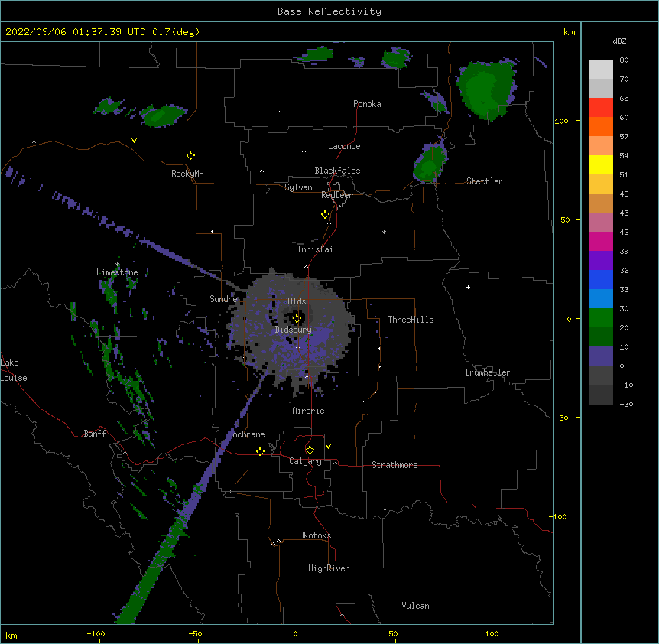Click the Calgary city label
Image resolution: width=659 pixels, height=644 pixels.
[x=306, y=461]
